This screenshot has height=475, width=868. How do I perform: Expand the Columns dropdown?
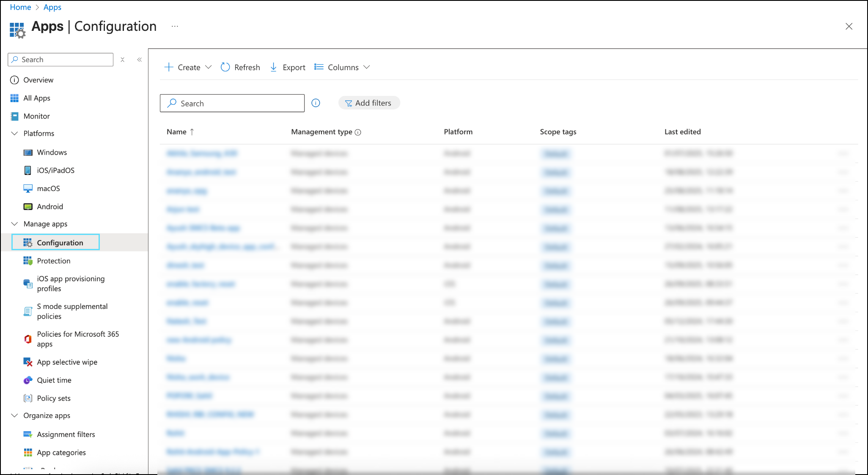point(343,67)
